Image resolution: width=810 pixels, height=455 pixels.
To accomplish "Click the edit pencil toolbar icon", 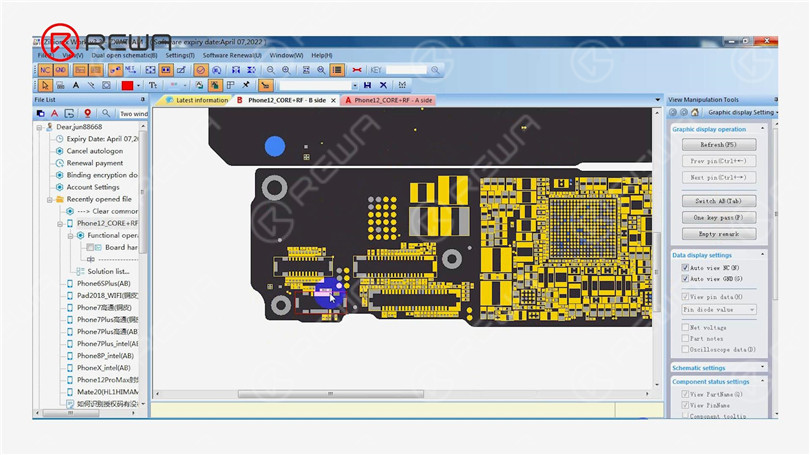I will coord(181,70).
